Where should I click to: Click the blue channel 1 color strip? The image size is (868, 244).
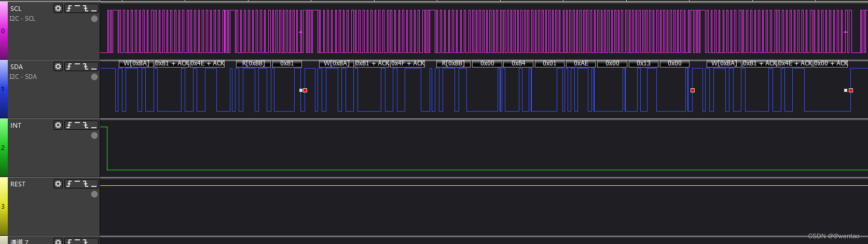tap(4, 89)
